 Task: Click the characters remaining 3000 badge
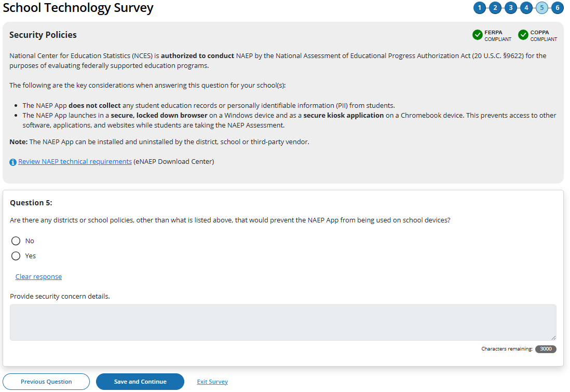click(546, 349)
